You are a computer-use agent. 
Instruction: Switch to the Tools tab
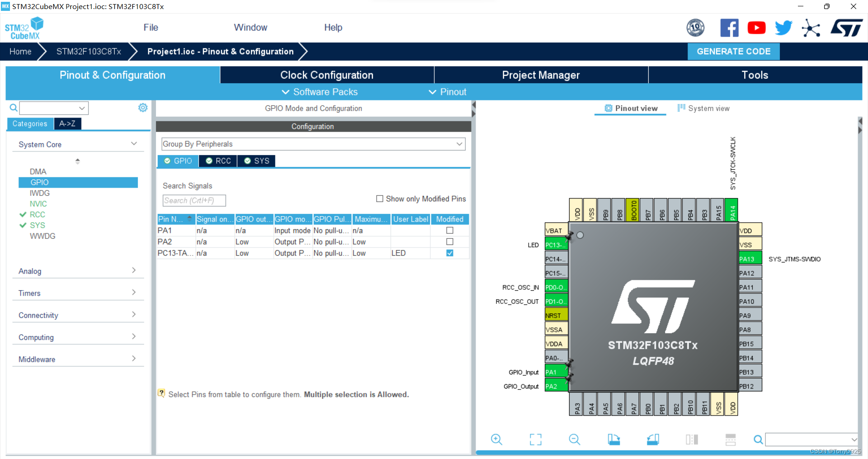click(x=755, y=75)
